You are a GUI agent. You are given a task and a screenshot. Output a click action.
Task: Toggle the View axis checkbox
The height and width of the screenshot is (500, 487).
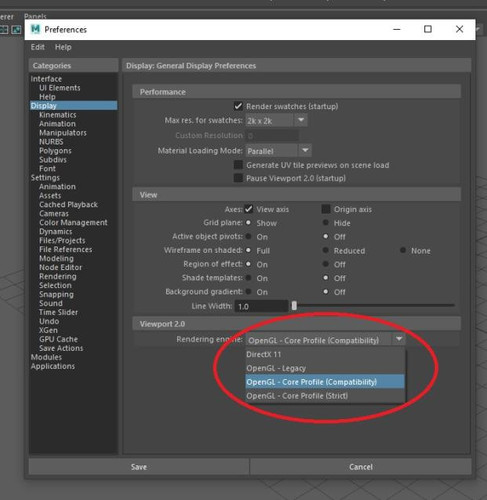(x=249, y=209)
